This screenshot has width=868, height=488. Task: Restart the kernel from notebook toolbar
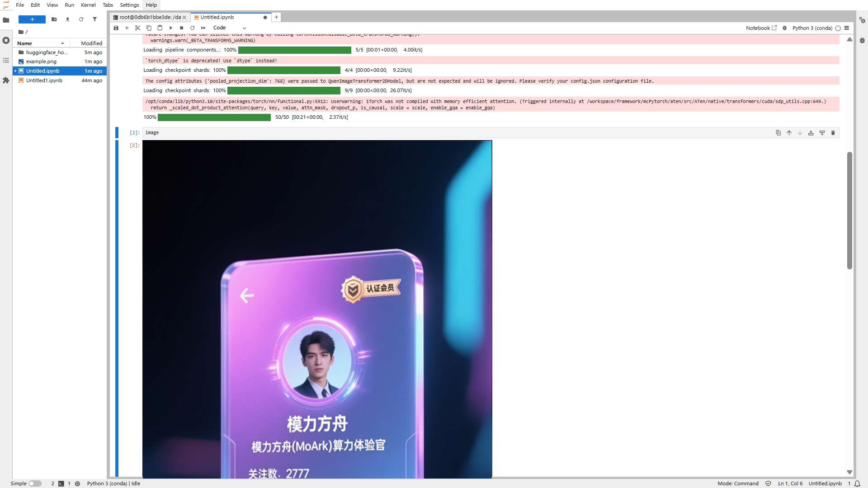coord(193,28)
